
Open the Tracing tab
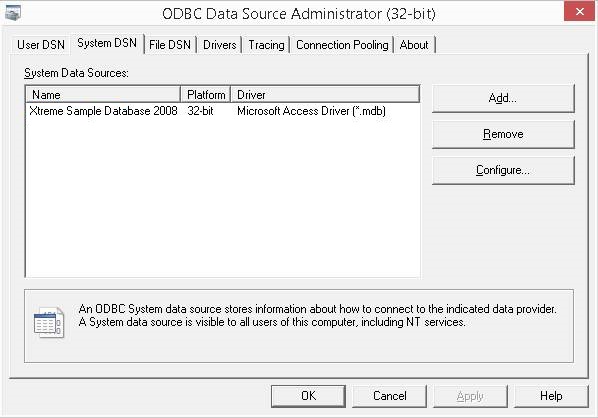(266, 45)
